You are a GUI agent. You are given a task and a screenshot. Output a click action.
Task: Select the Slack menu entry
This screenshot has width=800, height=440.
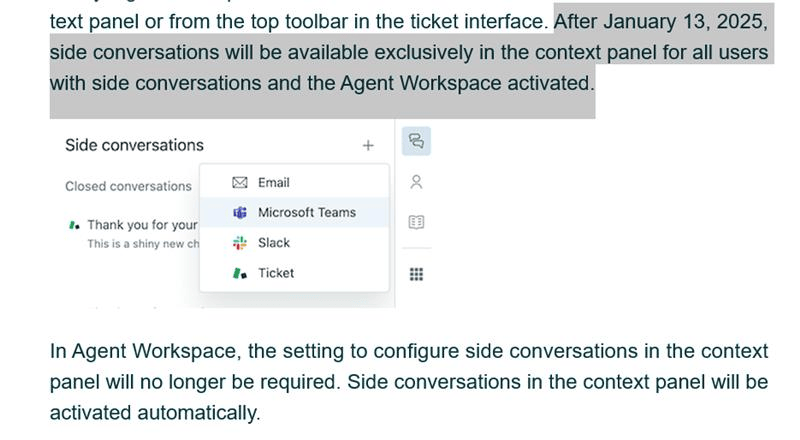273,243
